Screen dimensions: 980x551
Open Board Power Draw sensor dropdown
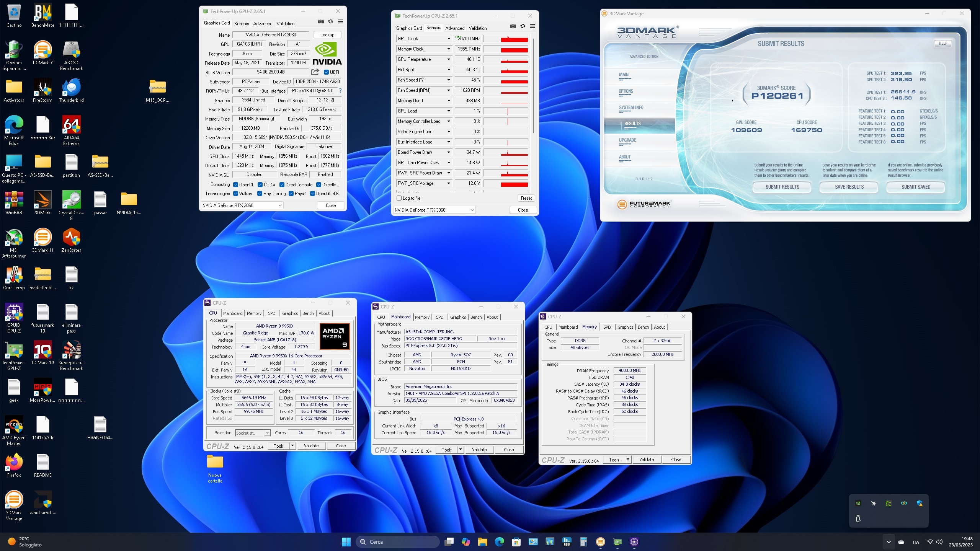[449, 152]
